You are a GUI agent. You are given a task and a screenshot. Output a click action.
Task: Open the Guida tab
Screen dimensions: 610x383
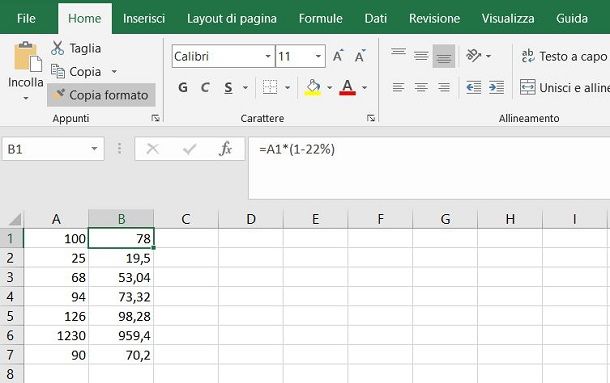(572, 18)
